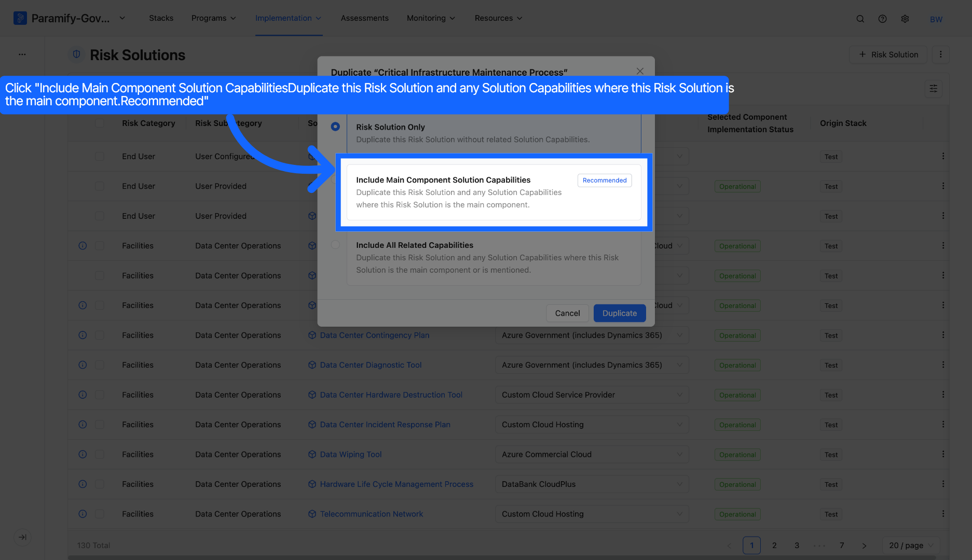
Task: Go to the Assessments tab
Action: tap(364, 18)
